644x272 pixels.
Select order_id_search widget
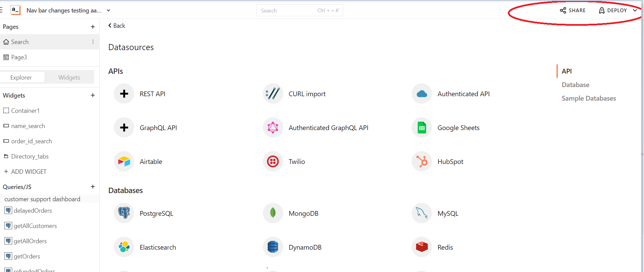point(49,141)
